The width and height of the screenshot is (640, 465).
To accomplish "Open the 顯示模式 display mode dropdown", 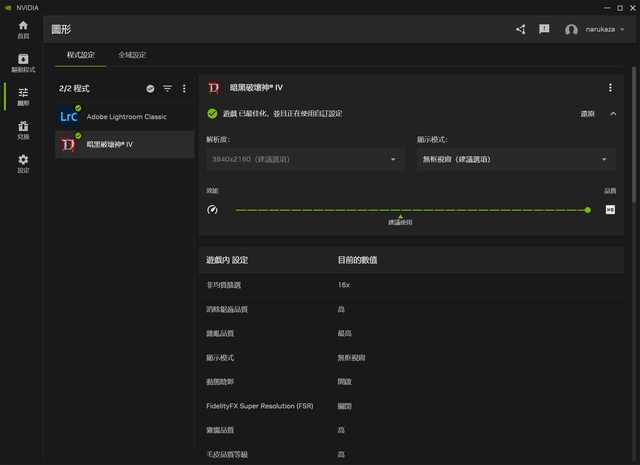I will (x=516, y=159).
